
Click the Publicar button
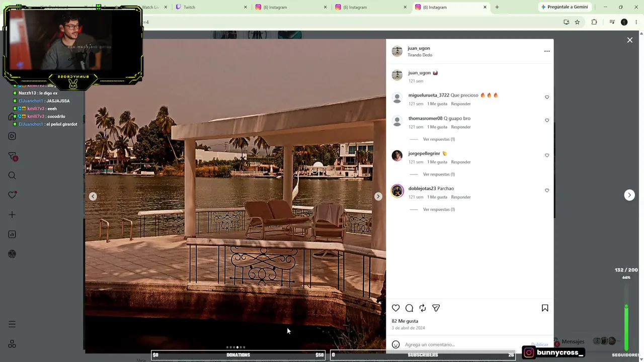click(539, 345)
